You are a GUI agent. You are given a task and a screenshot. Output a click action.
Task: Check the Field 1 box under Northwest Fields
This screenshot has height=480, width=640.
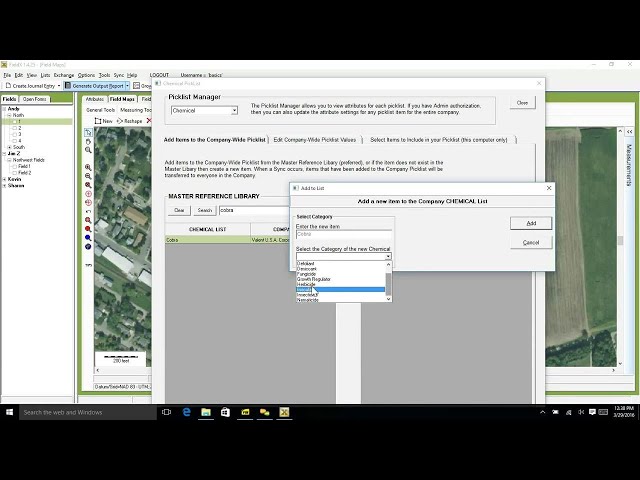click(x=15, y=167)
